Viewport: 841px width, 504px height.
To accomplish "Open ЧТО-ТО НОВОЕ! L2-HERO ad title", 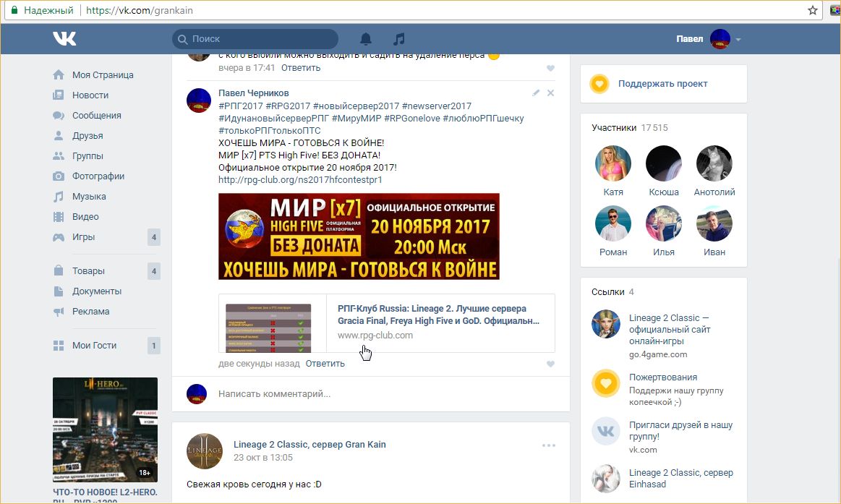I will point(105,496).
